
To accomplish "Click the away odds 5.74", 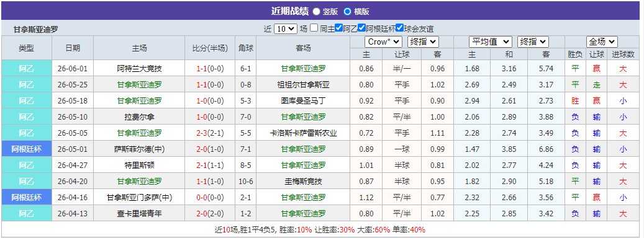I will coord(546,68).
